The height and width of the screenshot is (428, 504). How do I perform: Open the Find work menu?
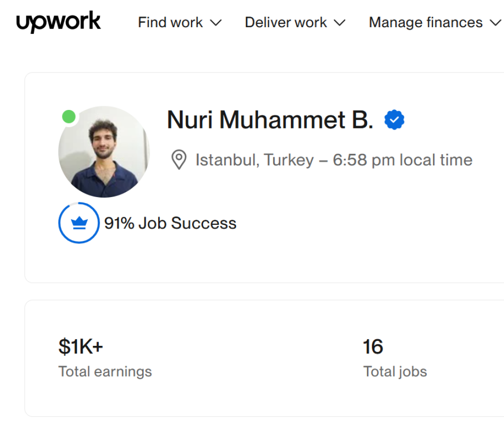point(170,23)
